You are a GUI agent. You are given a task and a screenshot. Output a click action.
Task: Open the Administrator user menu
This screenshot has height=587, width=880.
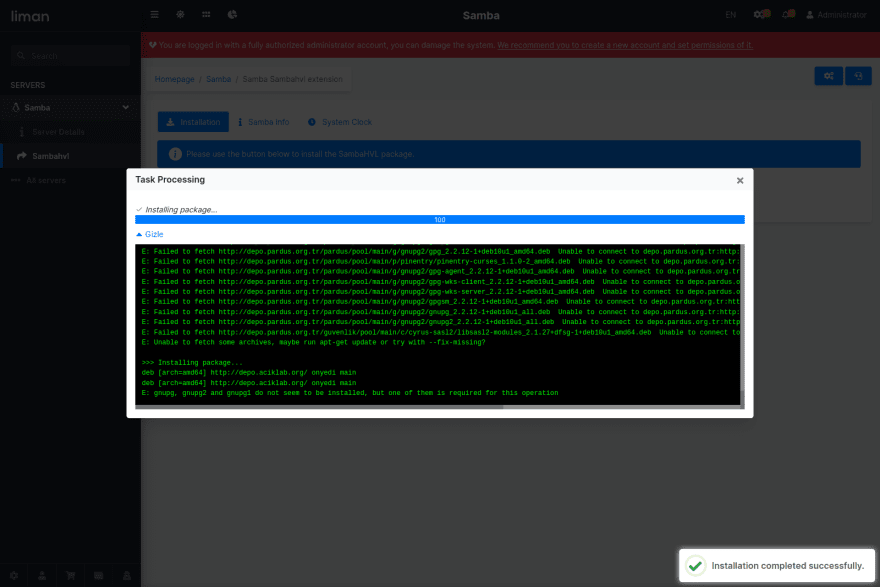pos(836,15)
